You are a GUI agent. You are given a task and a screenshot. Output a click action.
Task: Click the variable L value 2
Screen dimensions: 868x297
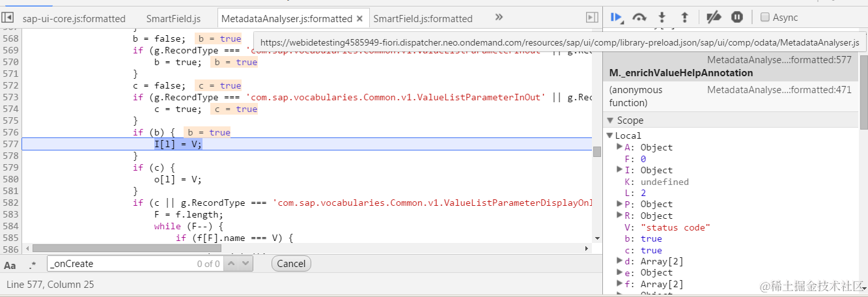click(643, 193)
